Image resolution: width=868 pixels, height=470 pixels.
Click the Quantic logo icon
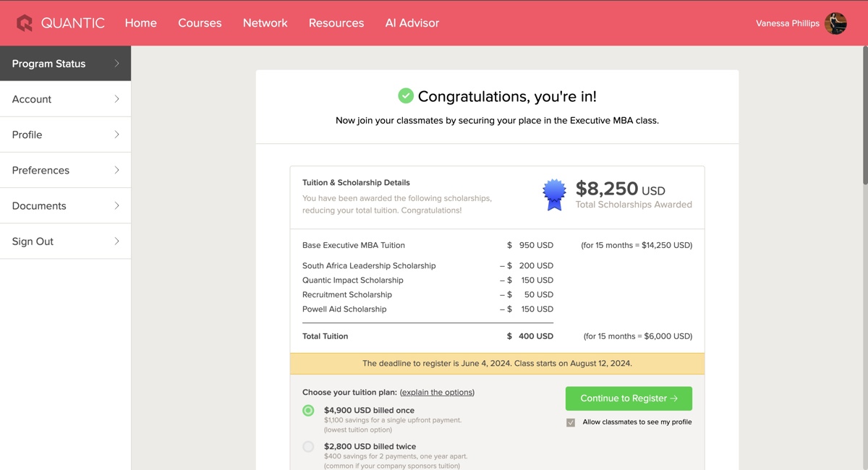point(25,23)
